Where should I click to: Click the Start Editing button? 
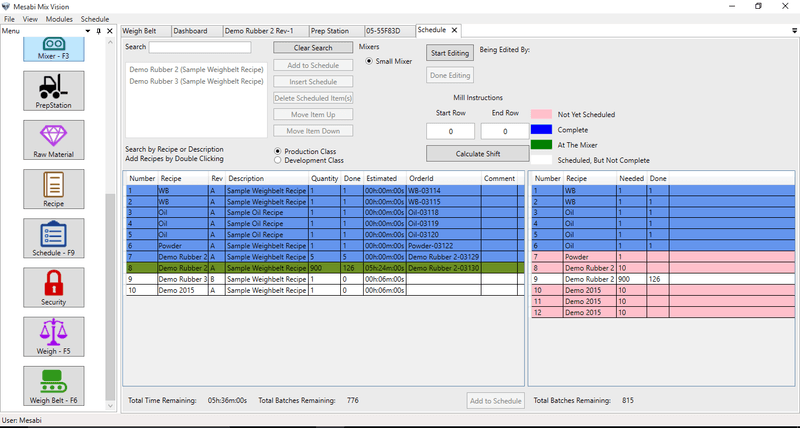(x=449, y=53)
